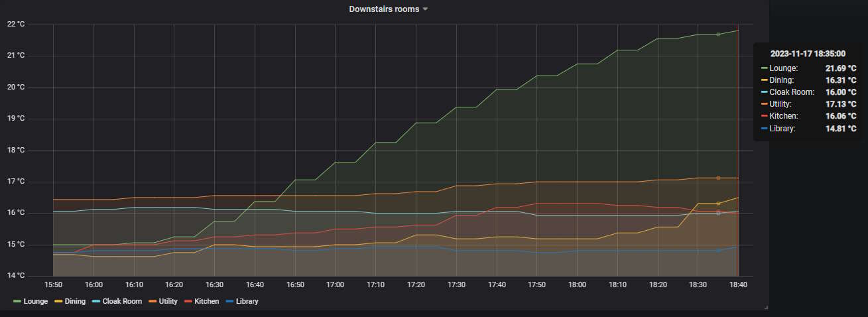Click the 17:30 time axis label
The width and height of the screenshot is (868, 317).
(456, 285)
